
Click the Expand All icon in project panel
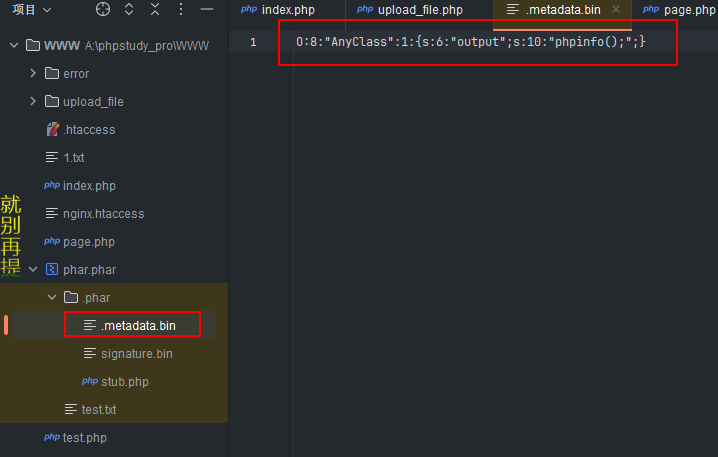[x=129, y=10]
